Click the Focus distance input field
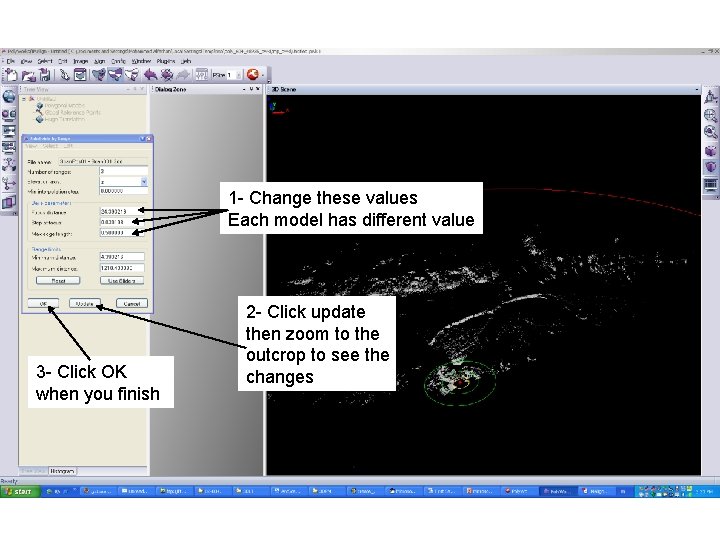Image resolution: width=720 pixels, height=540 pixels. [x=122, y=211]
